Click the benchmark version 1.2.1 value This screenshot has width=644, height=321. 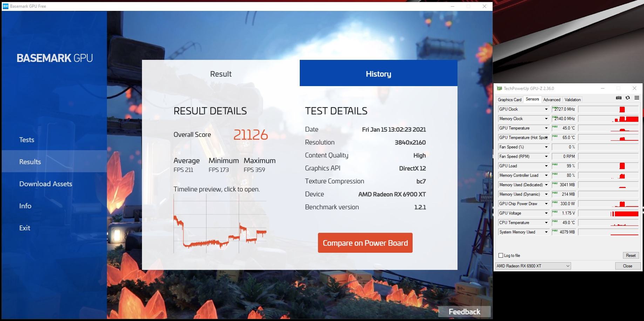(420, 207)
